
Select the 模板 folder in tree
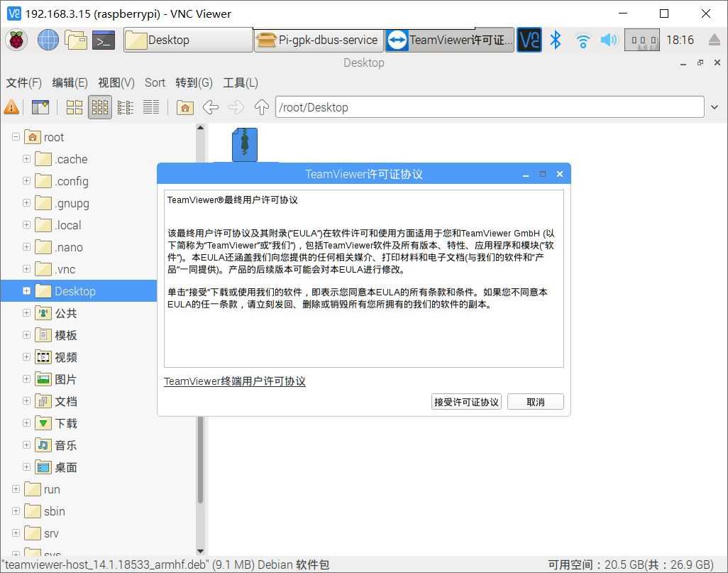click(56, 335)
